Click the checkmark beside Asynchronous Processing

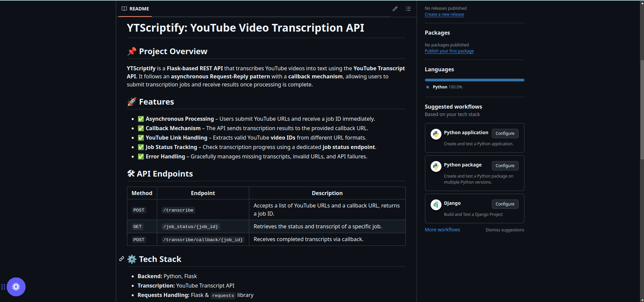[x=141, y=119]
